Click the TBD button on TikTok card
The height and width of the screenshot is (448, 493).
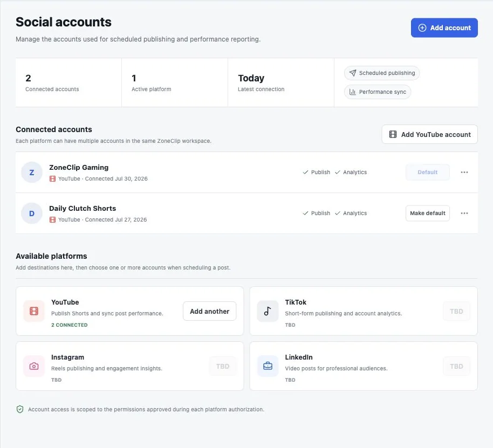click(x=456, y=311)
